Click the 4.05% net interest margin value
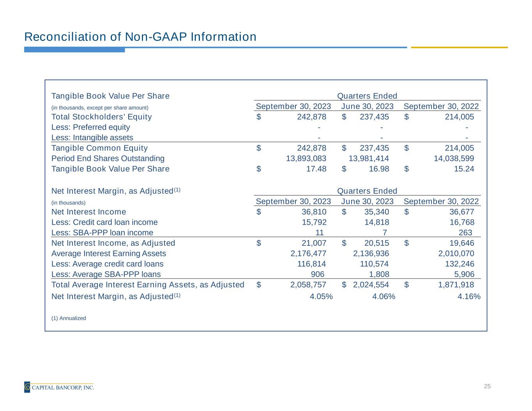The height and width of the screenshot is (411, 532). coord(321,296)
